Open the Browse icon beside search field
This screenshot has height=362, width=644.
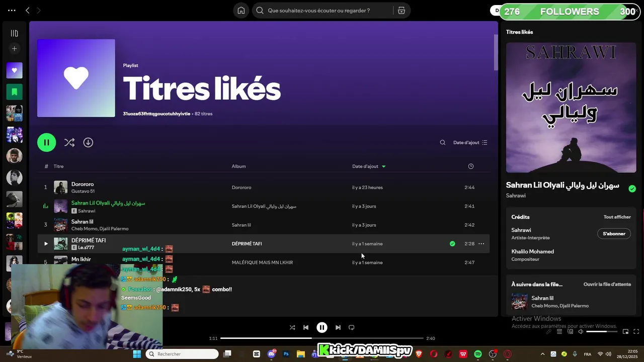coord(401,11)
